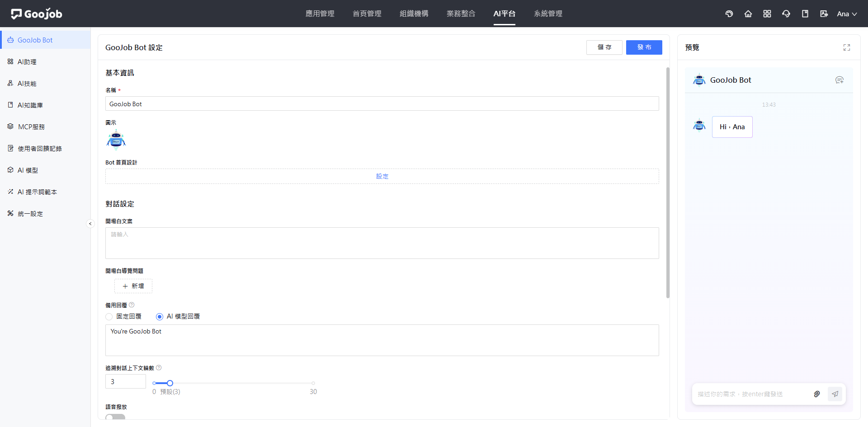Click the chat message input in preview

pyautogui.click(x=753, y=394)
